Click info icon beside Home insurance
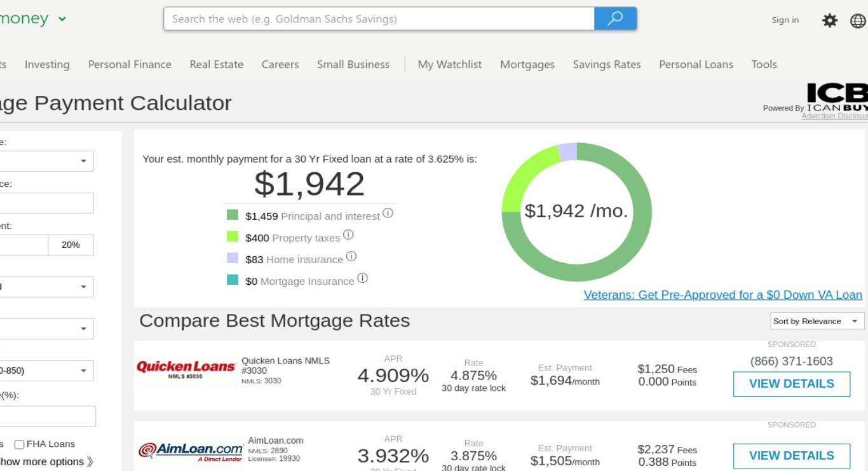Image resolution: width=868 pixels, height=471 pixels. tap(351, 256)
